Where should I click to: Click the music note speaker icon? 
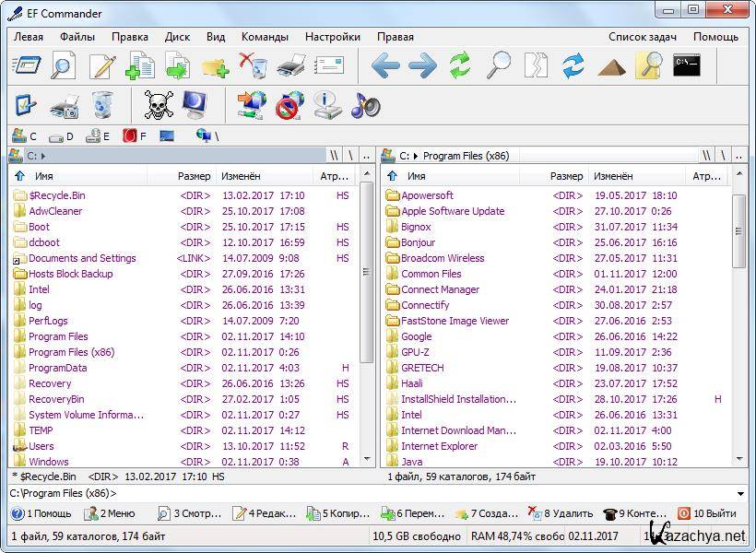click(365, 105)
